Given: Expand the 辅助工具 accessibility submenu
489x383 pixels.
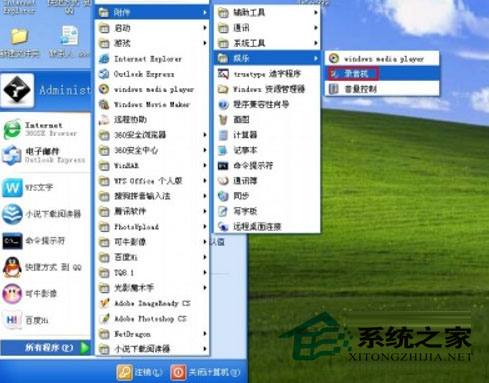Looking at the screenshot, I should tap(267, 12).
